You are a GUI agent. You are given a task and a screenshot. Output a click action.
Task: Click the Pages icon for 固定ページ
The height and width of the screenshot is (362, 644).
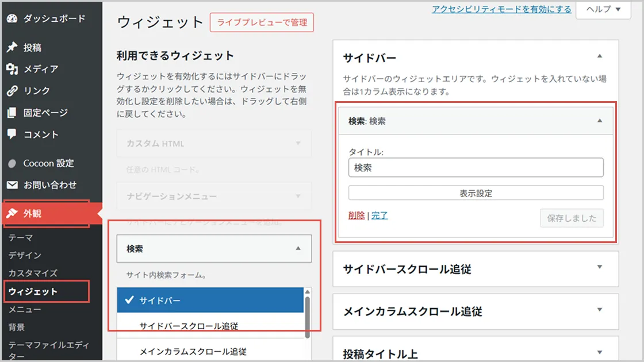point(12,113)
